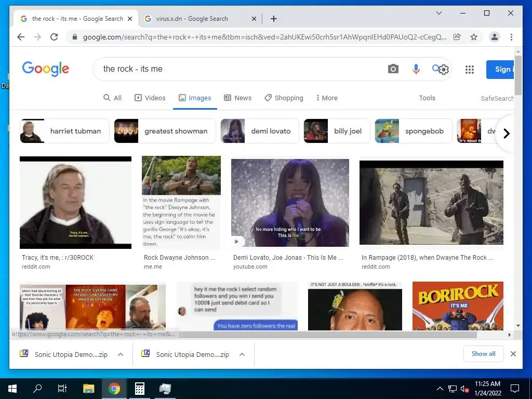Open Task View on the taskbar
The height and width of the screenshot is (399, 532).
click(62, 389)
